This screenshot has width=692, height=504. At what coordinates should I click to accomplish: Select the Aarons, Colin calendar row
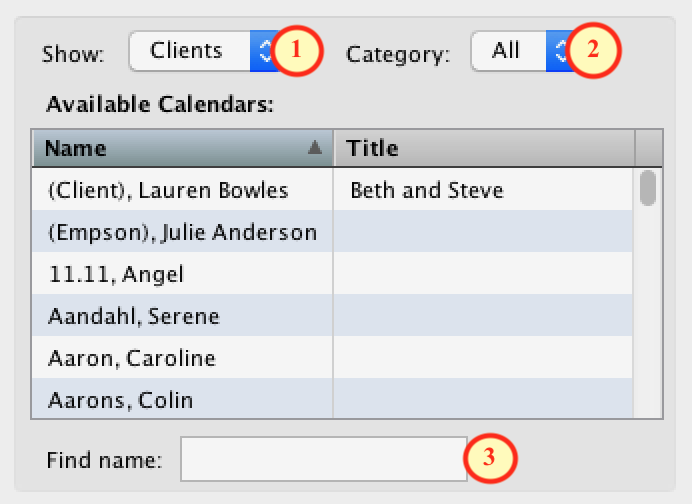pos(332,398)
